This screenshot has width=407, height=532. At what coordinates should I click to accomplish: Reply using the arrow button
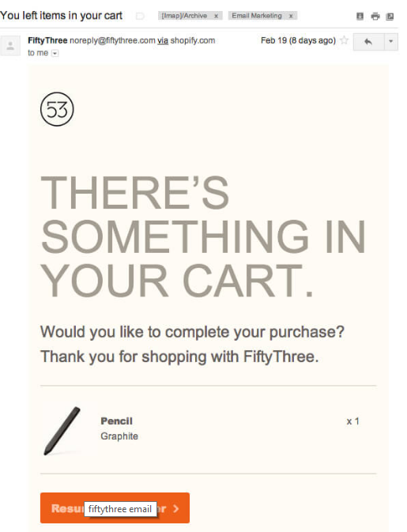(369, 42)
